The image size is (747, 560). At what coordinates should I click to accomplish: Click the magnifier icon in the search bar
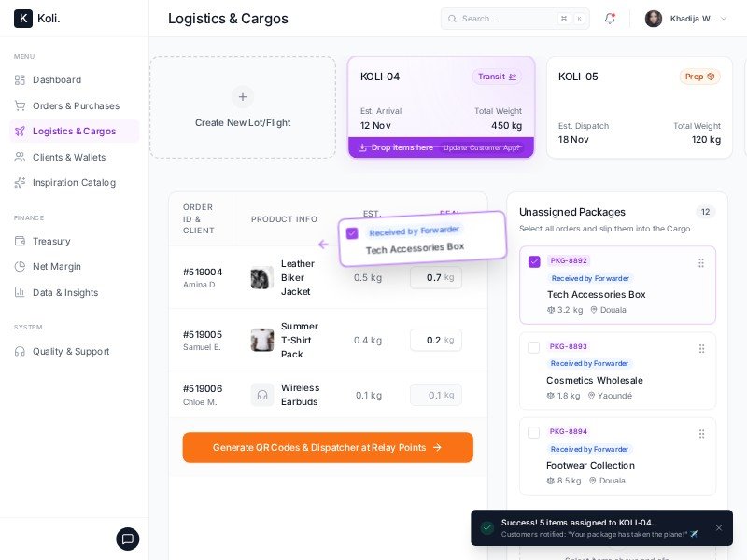click(x=454, y=19)
